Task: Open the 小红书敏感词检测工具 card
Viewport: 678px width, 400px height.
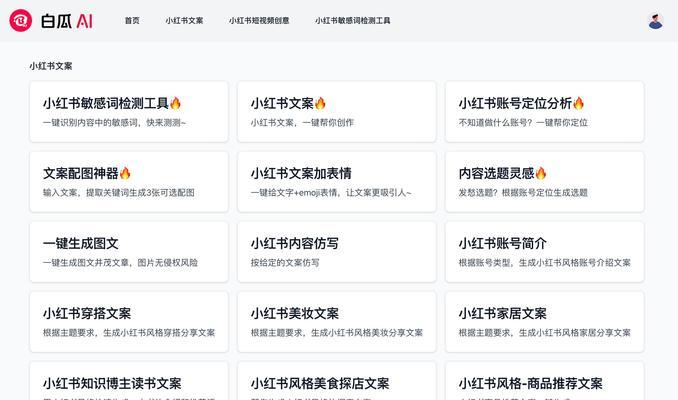Action: pyautogui.click(x=129, y=112)
